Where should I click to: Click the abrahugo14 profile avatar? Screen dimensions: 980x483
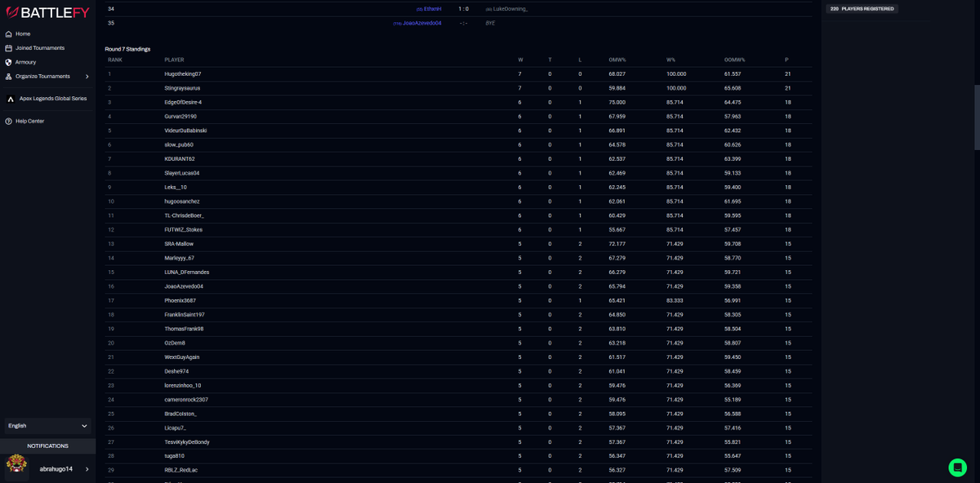click(x=16, y=465)
